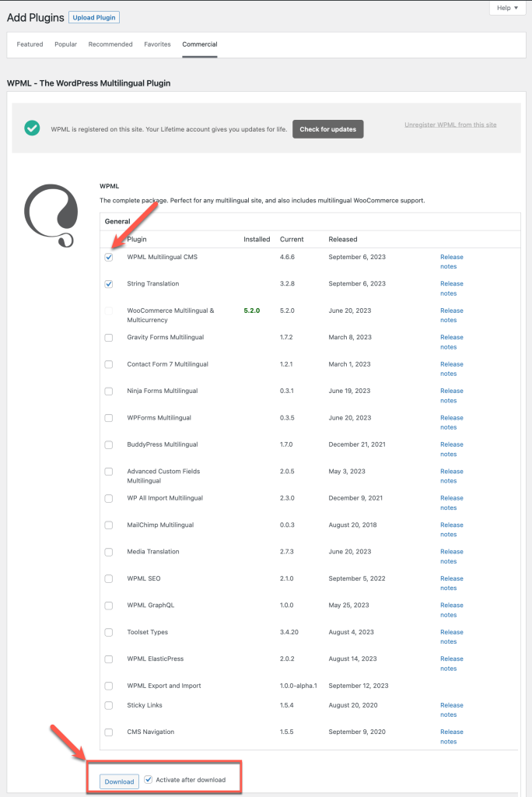Open WPML ElasticPress release notes
The image size is (532, 797).
(x=452, y=664)
